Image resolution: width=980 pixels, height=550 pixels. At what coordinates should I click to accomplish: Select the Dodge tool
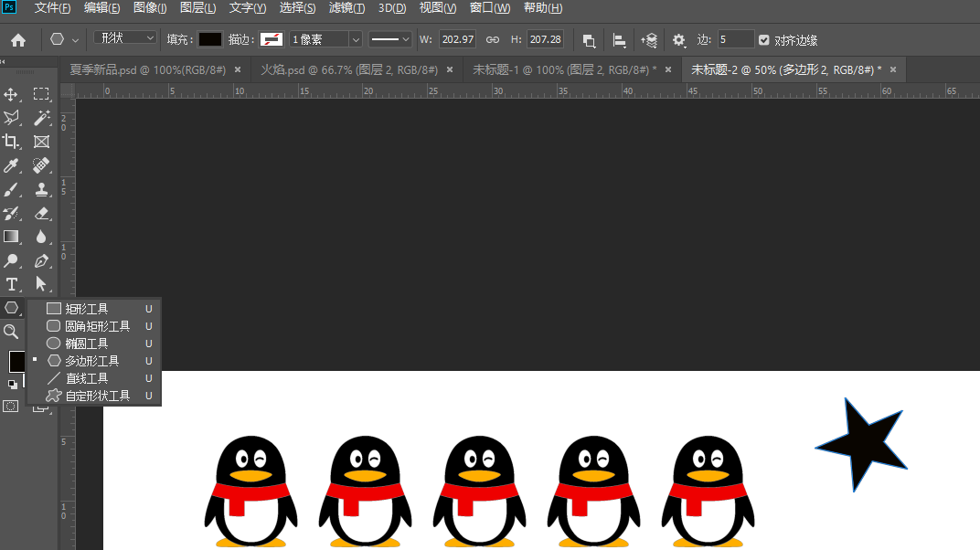11,260
